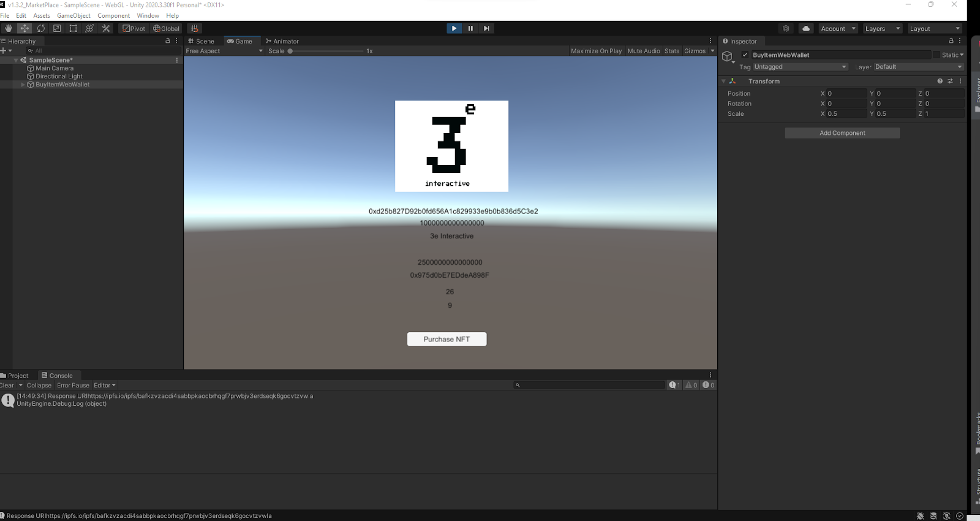
Task: Click the play button to toggle play mode
Action: pyautogui.click(x=454, y=28)
